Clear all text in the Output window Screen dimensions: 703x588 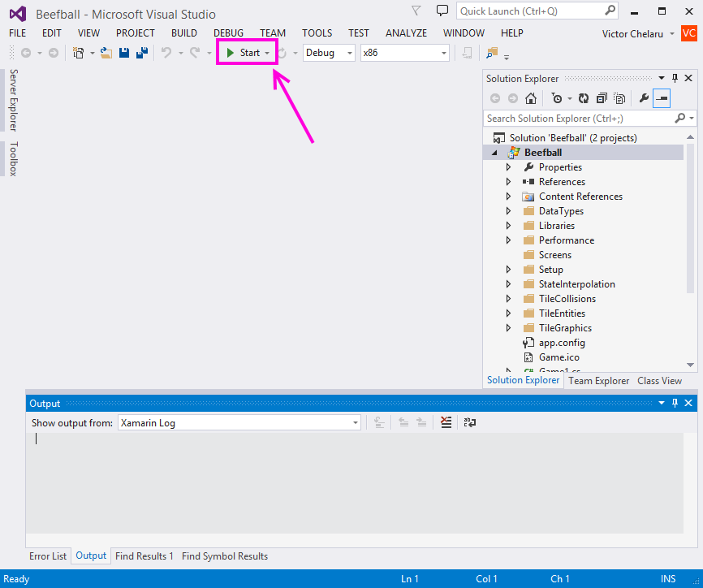point(446,422)
